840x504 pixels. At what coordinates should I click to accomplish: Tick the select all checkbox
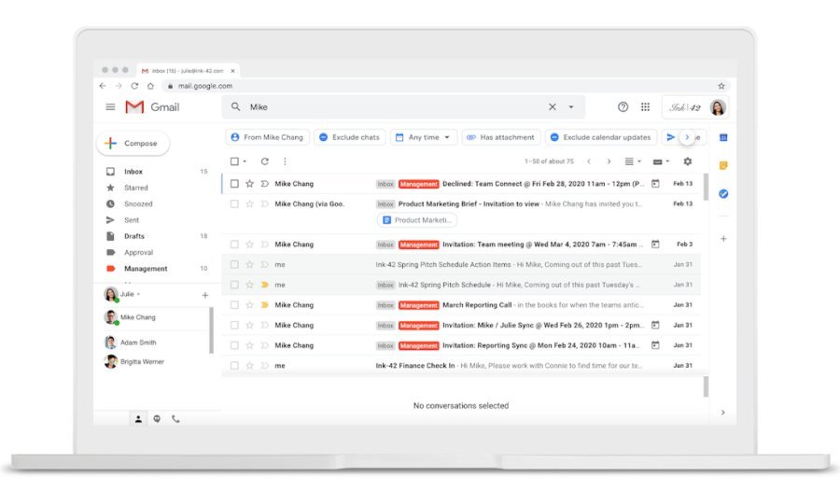pyautogui.click(x=234, y=161)
